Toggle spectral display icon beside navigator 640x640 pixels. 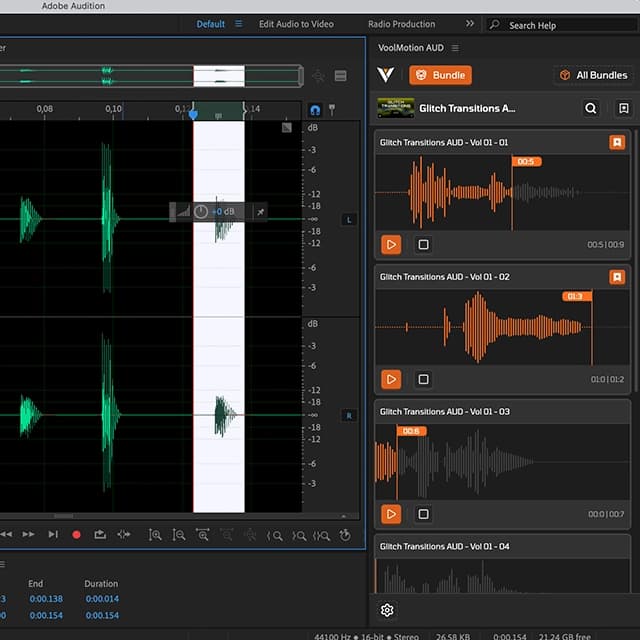click(x=340, y=76)
